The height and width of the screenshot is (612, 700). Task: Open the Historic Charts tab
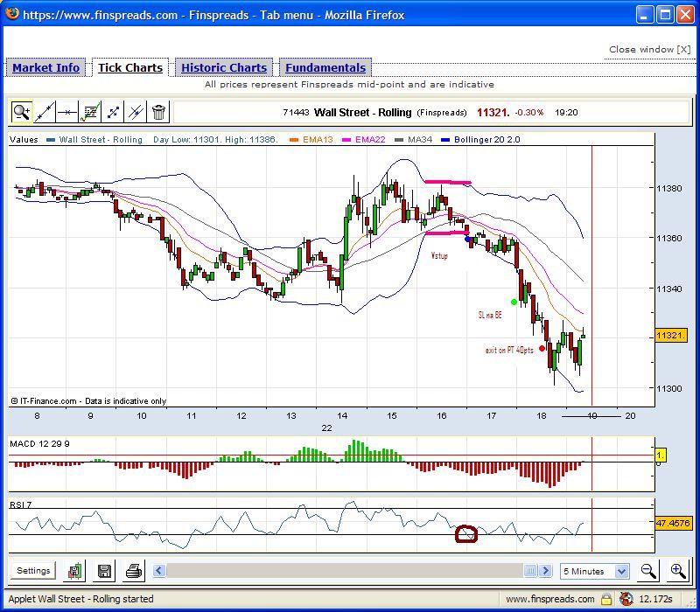[x=224, y=67]
